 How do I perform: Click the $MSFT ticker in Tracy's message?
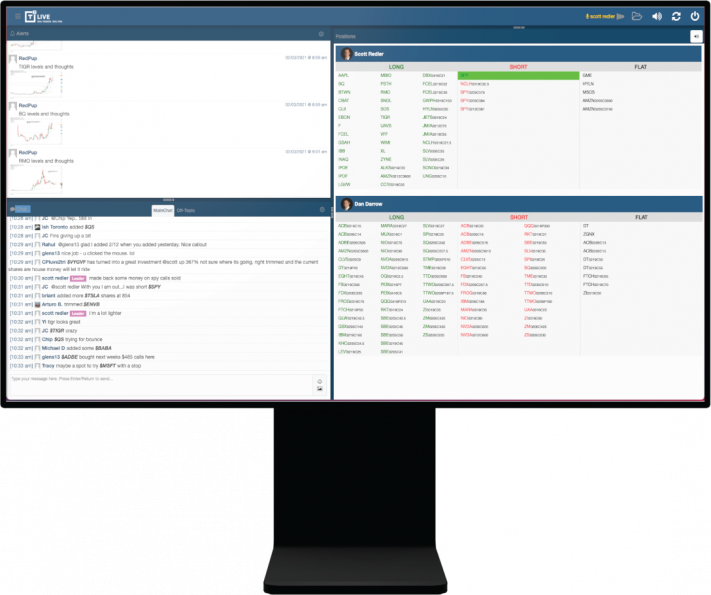pyautogui.click(x=107, y=366)
